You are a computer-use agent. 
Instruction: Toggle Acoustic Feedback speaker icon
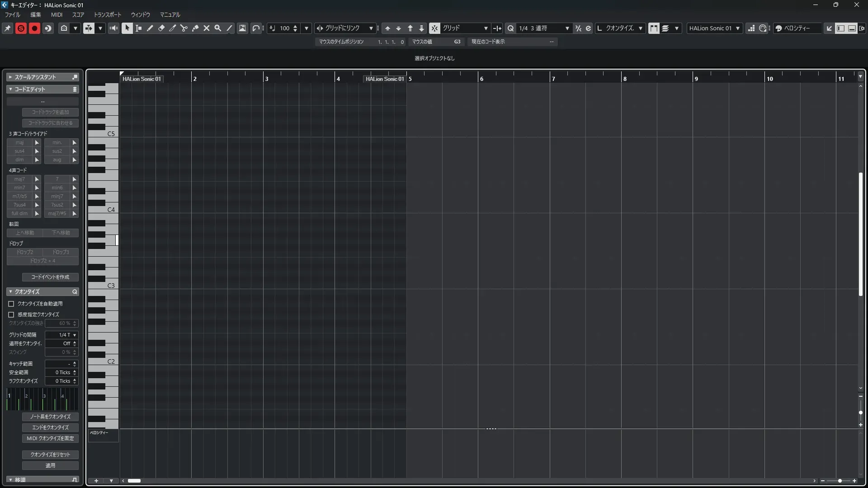[114, 28]
